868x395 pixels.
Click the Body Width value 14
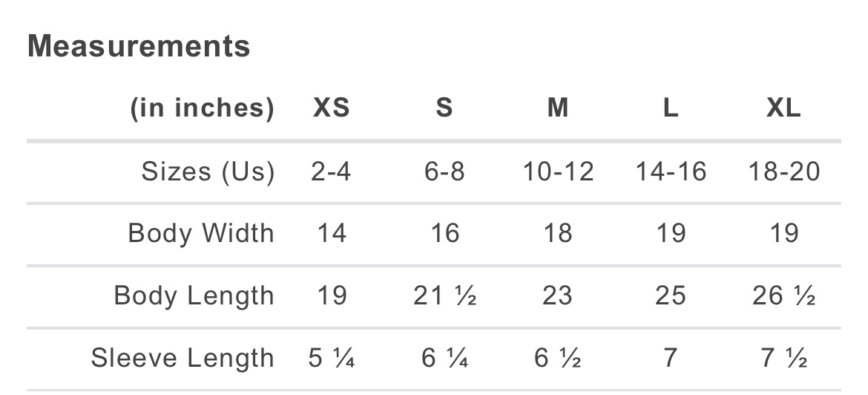click(x=331, y=233)
